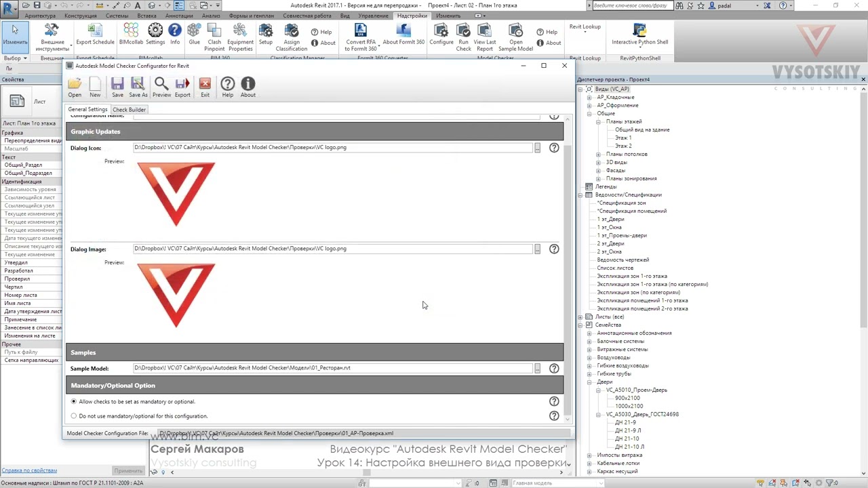Open Clash Pinpoint tool

pos(215,37)
